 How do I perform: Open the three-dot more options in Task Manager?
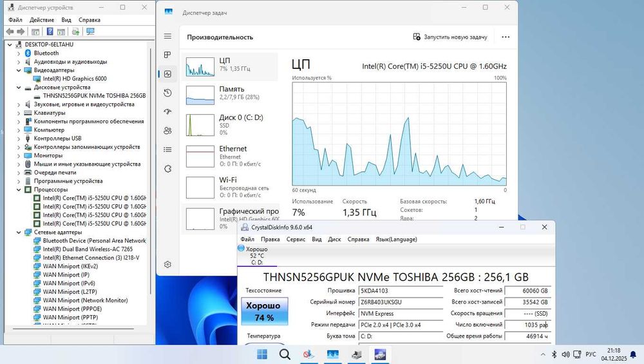click(x=506, y=37)
